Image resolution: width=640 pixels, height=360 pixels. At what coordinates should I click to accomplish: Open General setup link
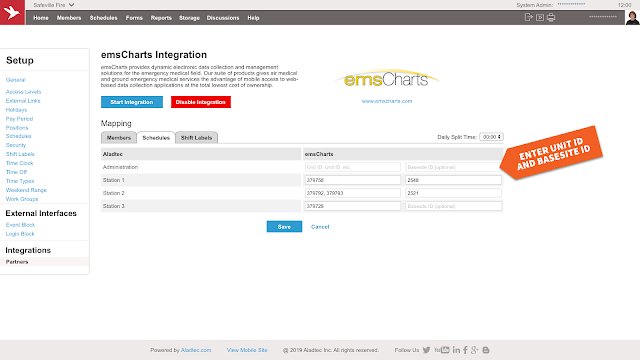click(x=16, y=80)
